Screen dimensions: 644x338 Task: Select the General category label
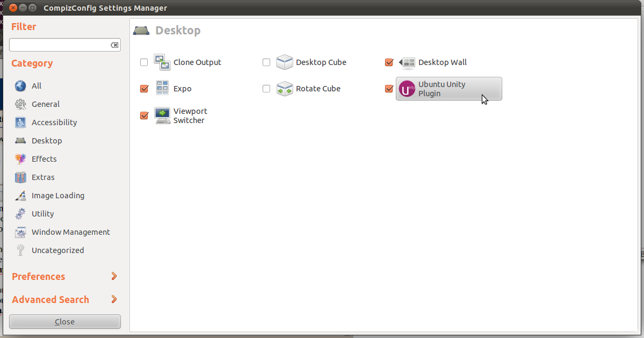(46, 104)
